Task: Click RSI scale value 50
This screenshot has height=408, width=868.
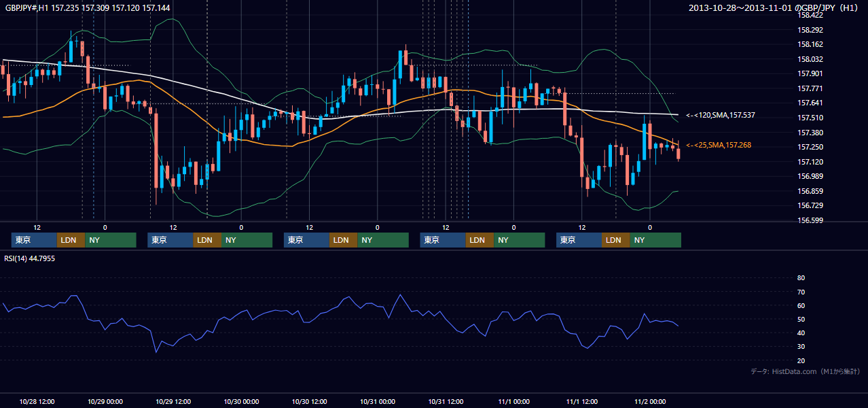Action: point(801,319)
